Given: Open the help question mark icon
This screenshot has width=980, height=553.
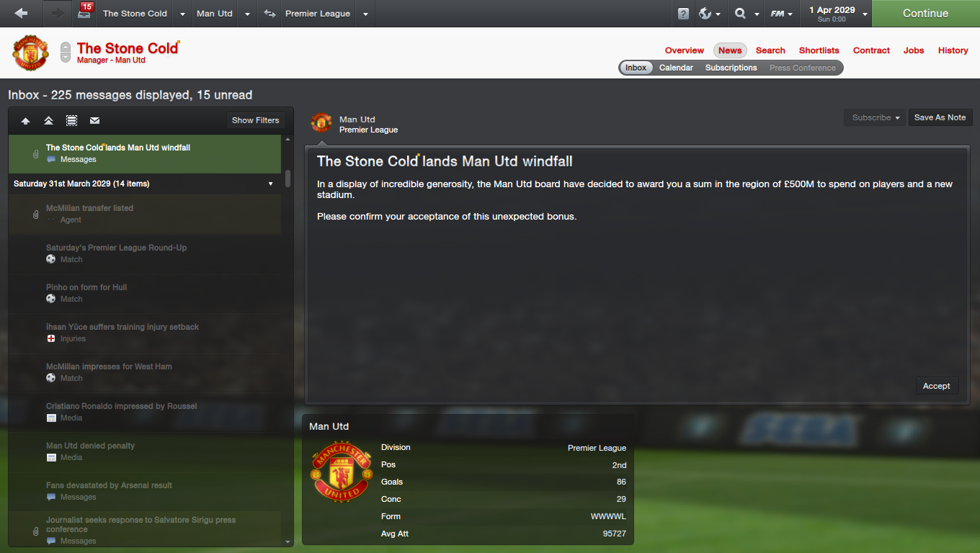Looking at the screenshot, I should point(683,14).
